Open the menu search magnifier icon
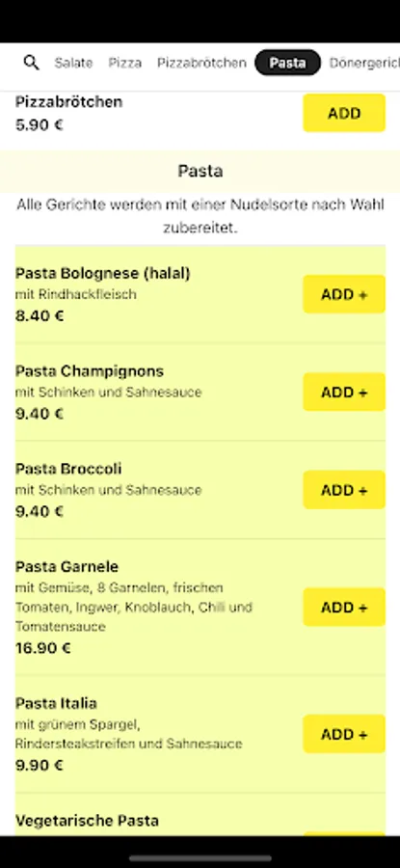This screenshot has width=400, height=868. tap(32, 63)
